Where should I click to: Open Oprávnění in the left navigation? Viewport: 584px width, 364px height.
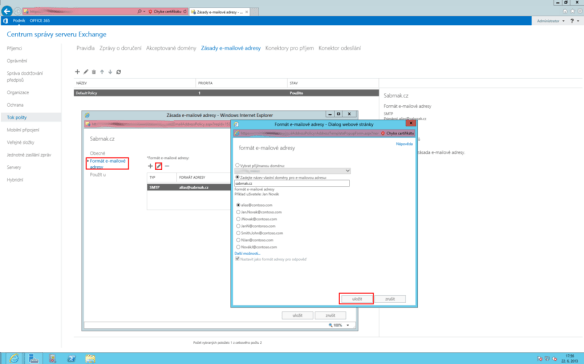17,61
